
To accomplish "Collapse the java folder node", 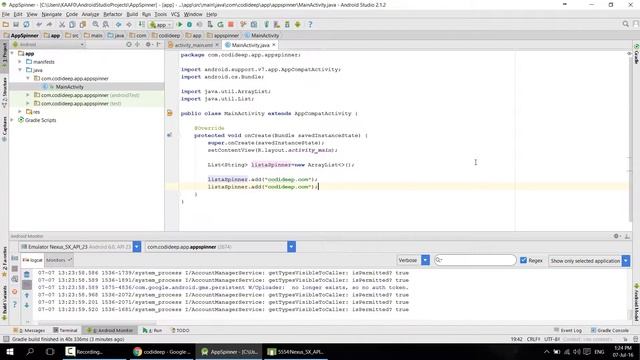I will tap(20, 70).
